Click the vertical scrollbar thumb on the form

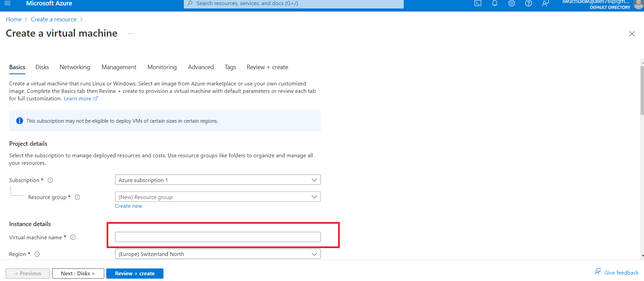[x=642, y=90]
